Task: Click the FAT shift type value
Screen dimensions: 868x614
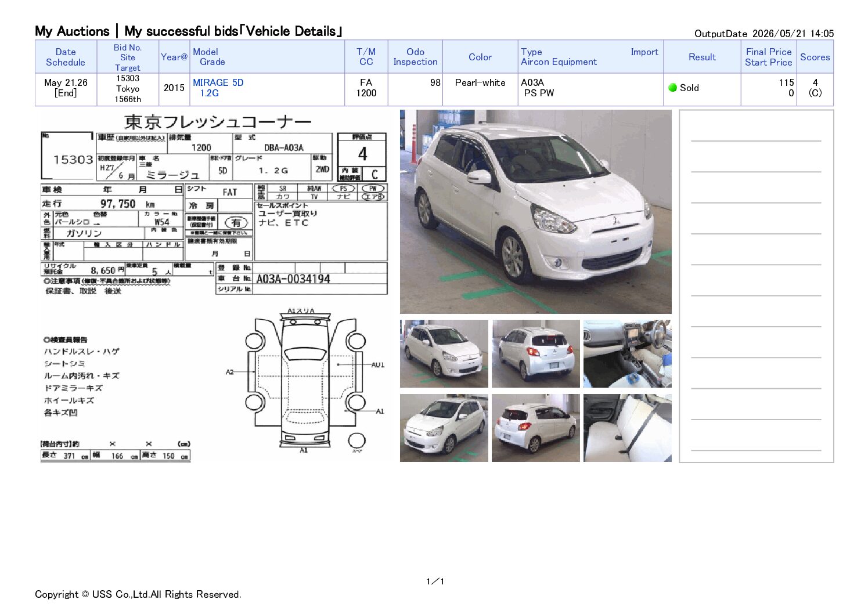Action: coord(230,192)
